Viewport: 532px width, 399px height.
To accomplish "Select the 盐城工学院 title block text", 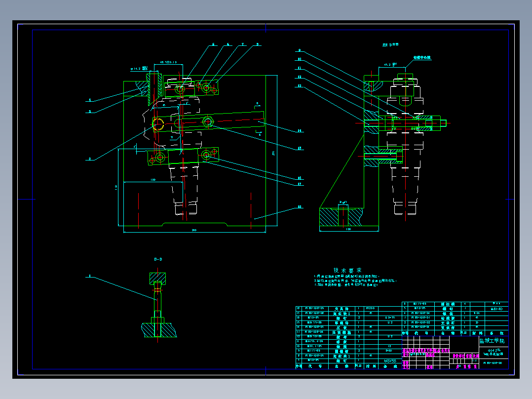I will click(x=492, y=341).
